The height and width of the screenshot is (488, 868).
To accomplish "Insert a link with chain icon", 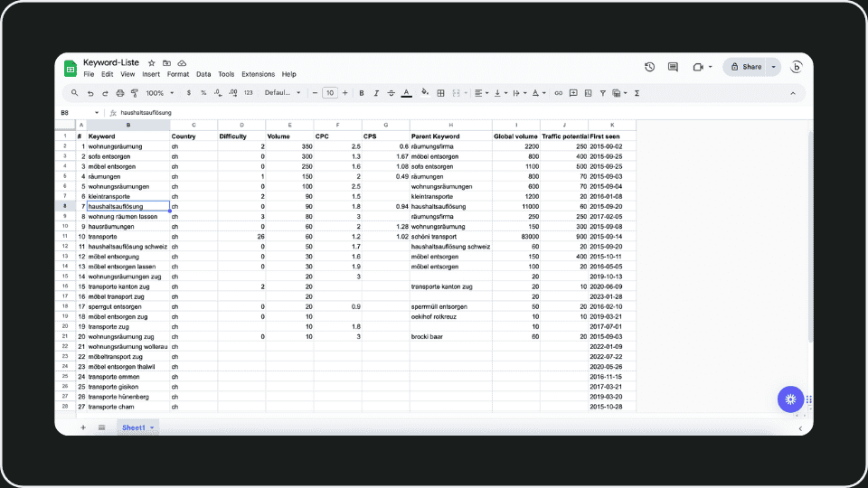I will coord(558,93).
